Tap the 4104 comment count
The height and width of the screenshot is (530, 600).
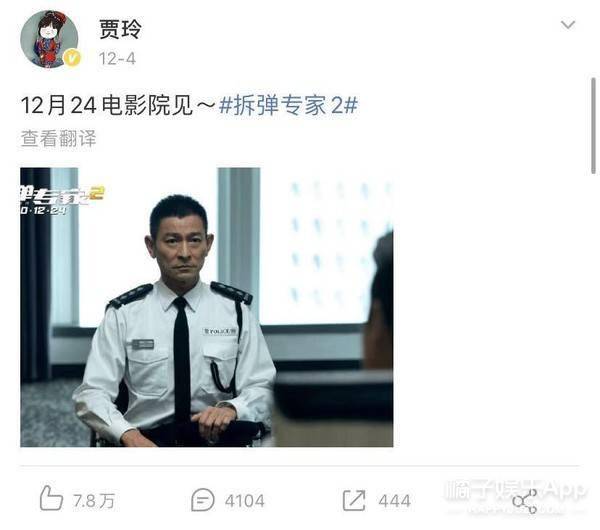click(x=245, y=501)
